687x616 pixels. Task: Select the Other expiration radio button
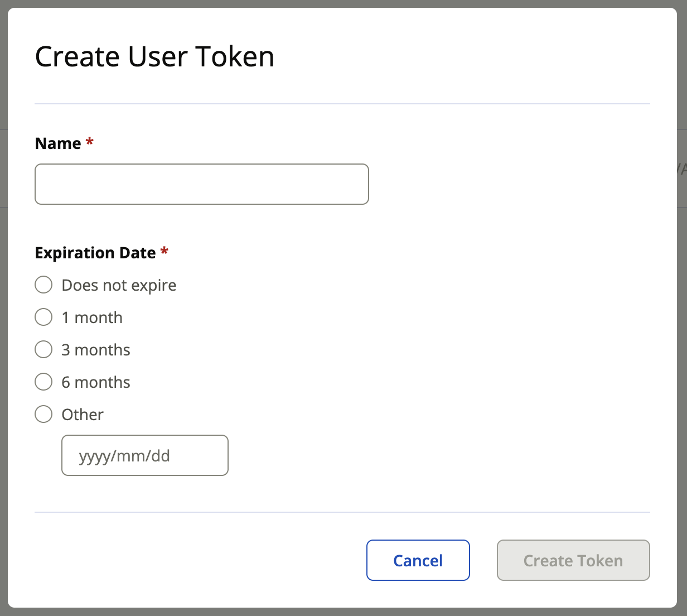click(x=43, y=414)
